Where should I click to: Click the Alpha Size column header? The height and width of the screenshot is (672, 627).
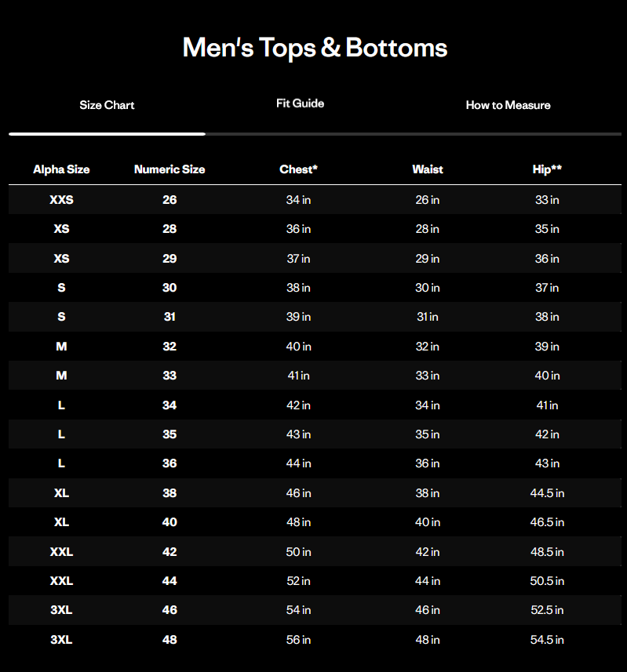(61, 169)
